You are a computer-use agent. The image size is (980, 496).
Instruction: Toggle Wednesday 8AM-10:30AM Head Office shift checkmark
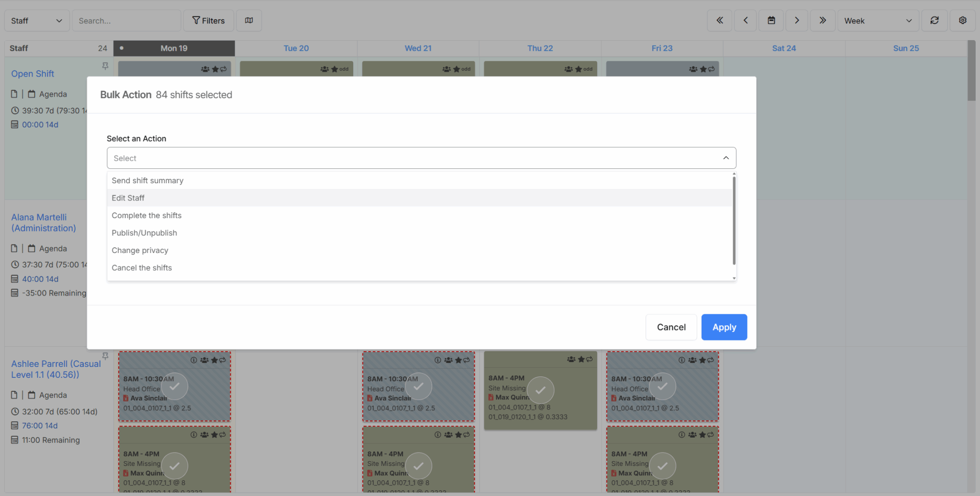click(419, 386)
